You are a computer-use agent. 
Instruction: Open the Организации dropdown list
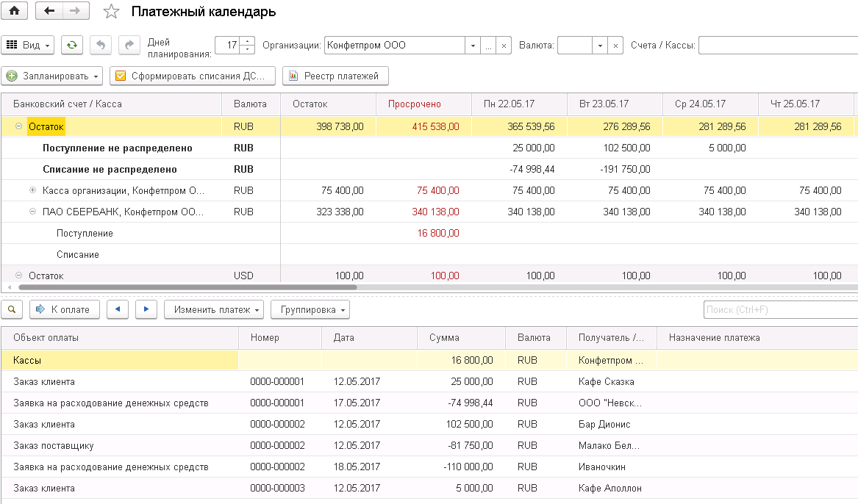[x=473, y=46]
